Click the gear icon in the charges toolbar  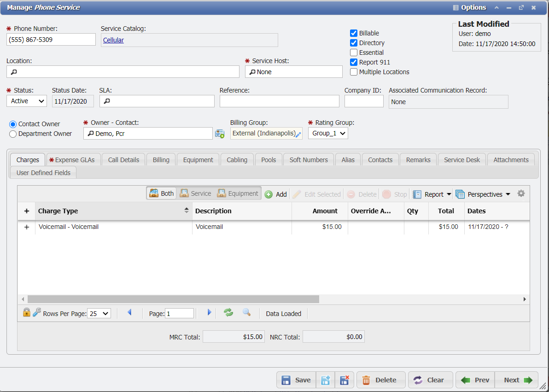coord(521,193)
